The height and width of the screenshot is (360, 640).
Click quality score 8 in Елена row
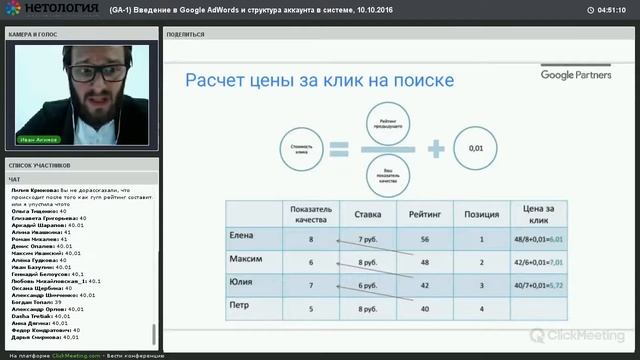pyautogui.click(x=311, y=239)
